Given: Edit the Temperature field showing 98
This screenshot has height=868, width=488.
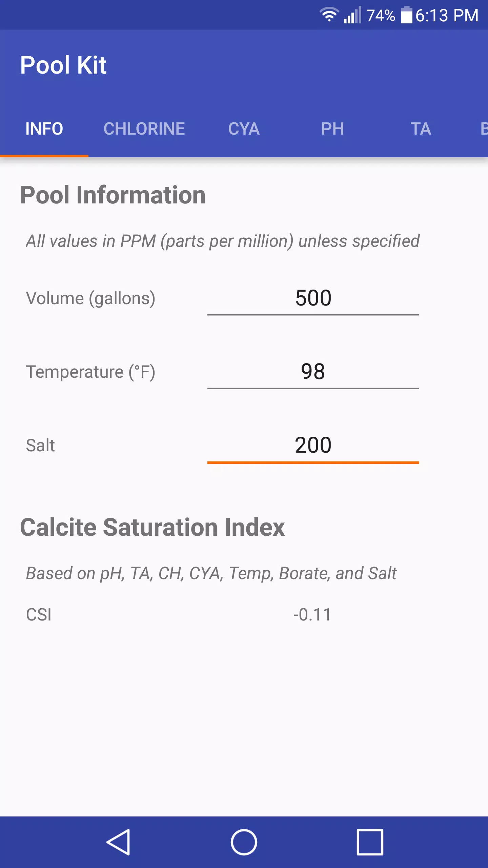Looking at the screenshot, I should pos(313,372).
